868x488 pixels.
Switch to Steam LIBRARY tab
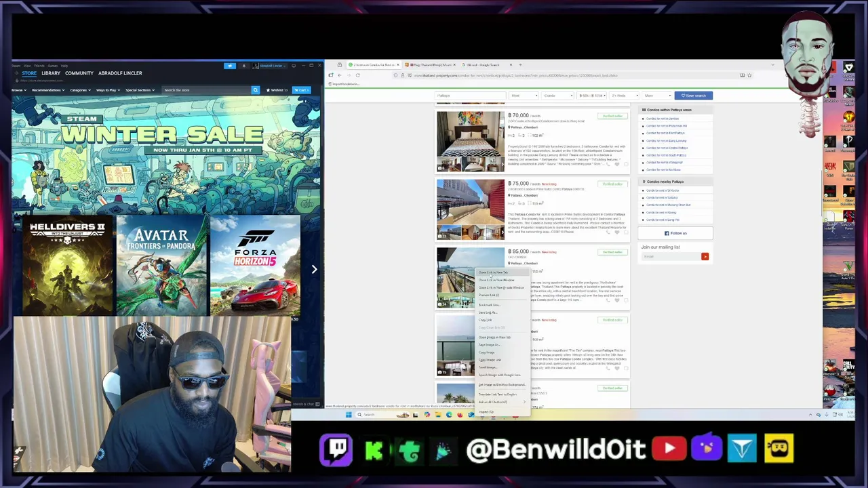(51, 73)
